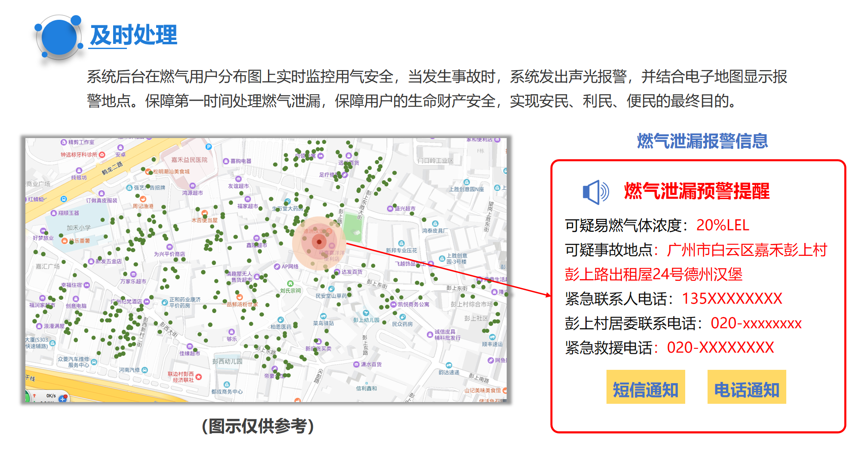Click the red gas leak alert marker

319,242
